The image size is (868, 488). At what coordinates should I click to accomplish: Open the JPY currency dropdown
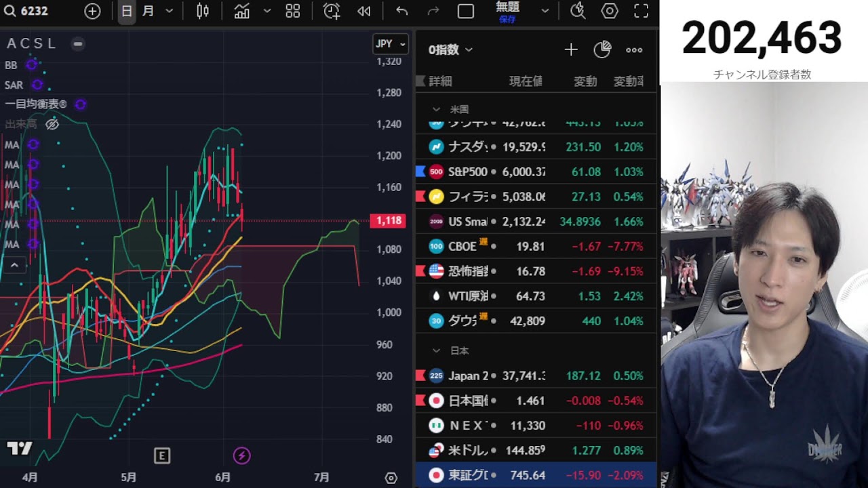click(391, 44)
